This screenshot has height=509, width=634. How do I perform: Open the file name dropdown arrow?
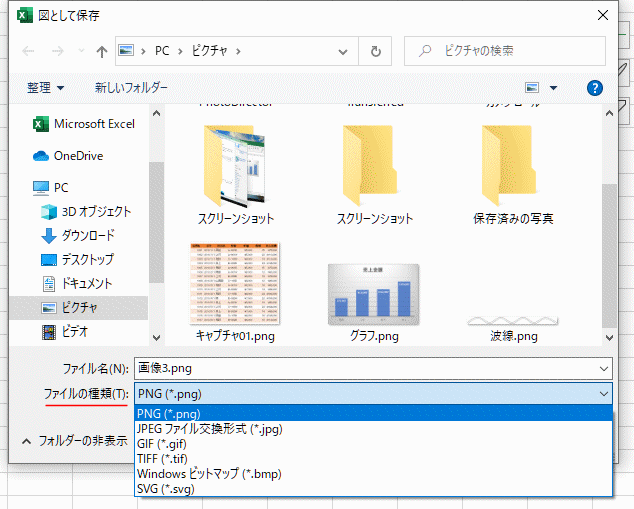pos(604,369)
